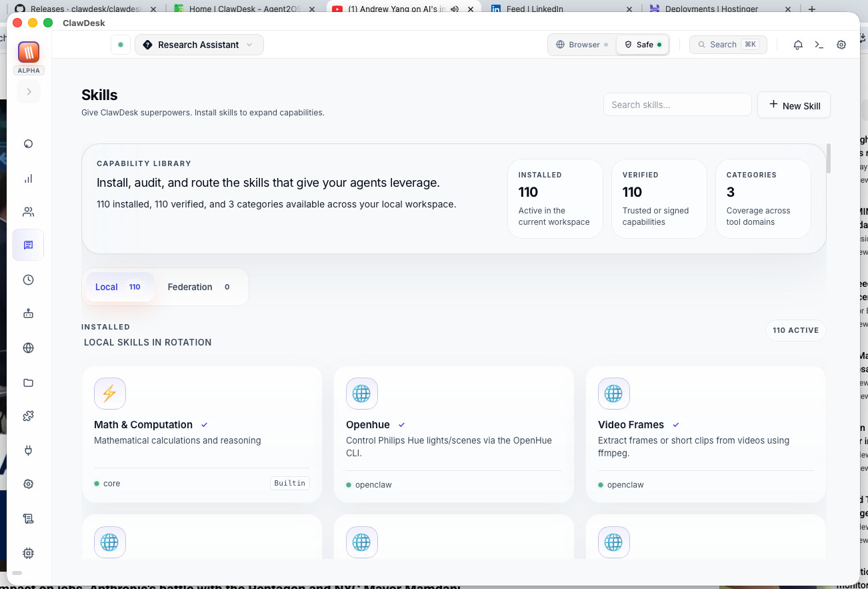Click the highlighted Skills document icon in sidebar

(28, 245)
